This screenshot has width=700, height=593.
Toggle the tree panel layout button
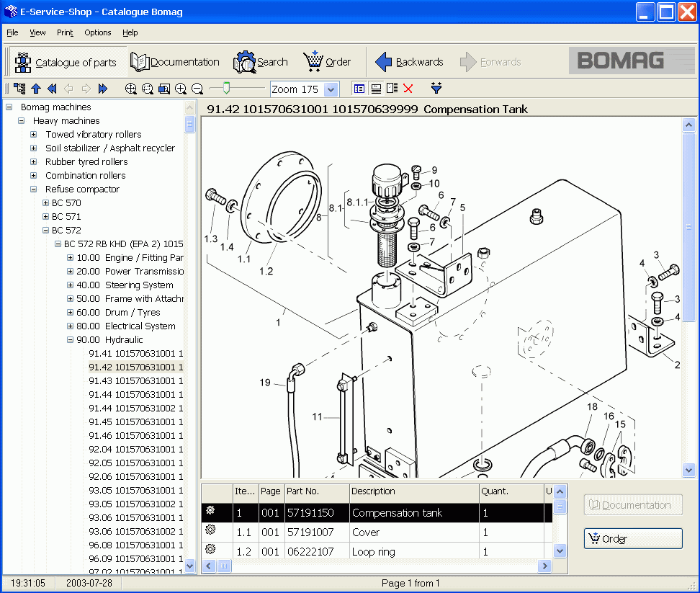point(359,89)
